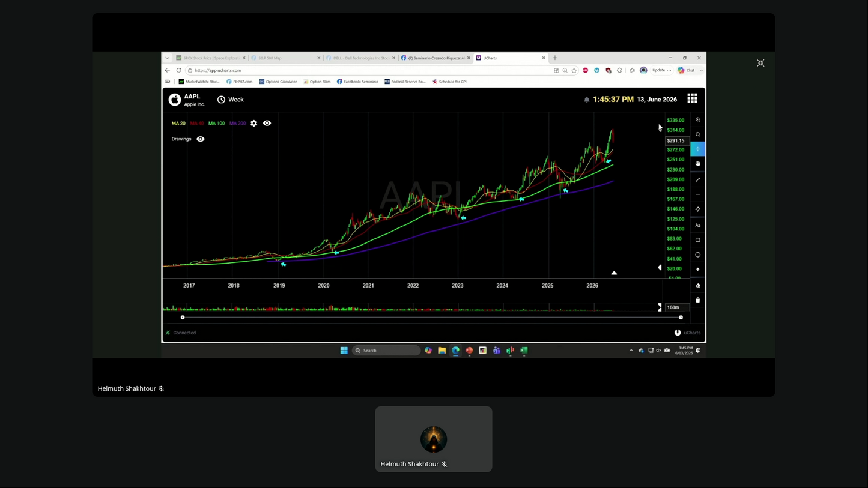Select the UCharts browser tab
Viewport: 868px width, 488px height.
point(511,58)
